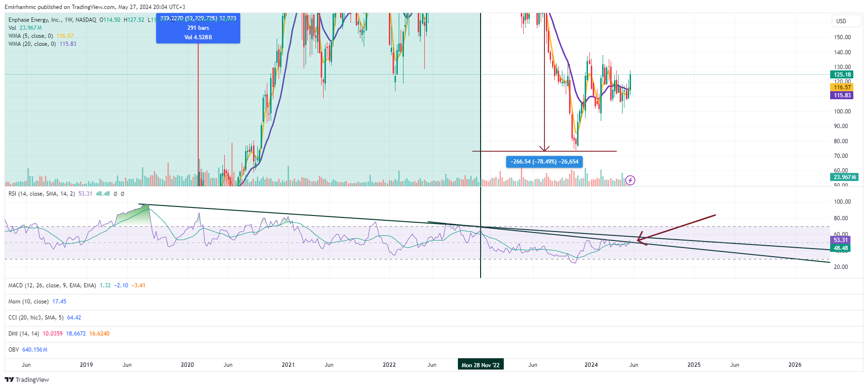Click the TradingView logo
The image size is (868, 388).
click(x=27, y=379)
